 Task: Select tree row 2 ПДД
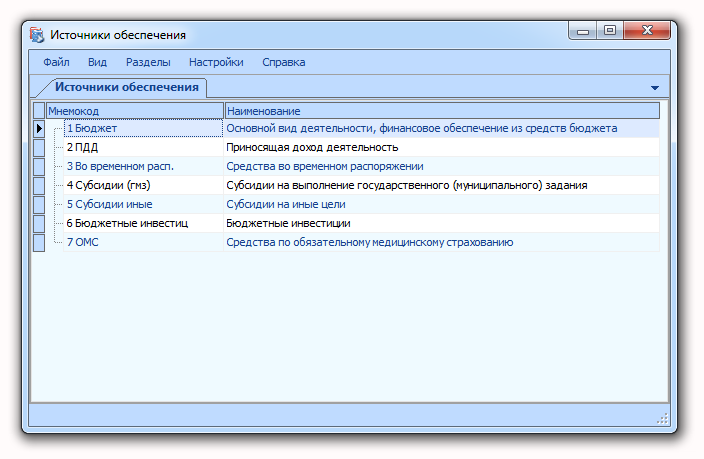[x=143, y=147]
